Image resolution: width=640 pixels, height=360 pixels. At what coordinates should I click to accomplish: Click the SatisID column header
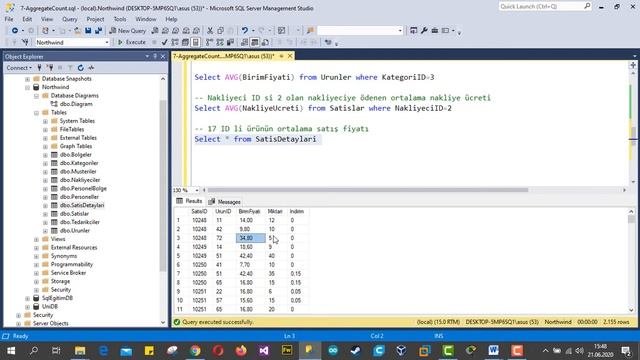(x=199, y=211)
